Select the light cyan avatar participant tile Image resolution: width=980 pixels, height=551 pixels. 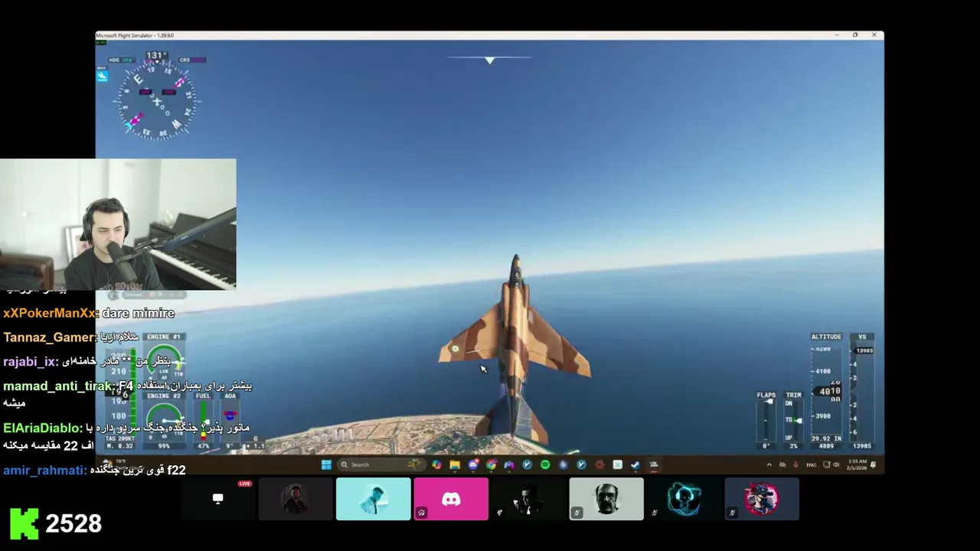[x=374, y=499]
